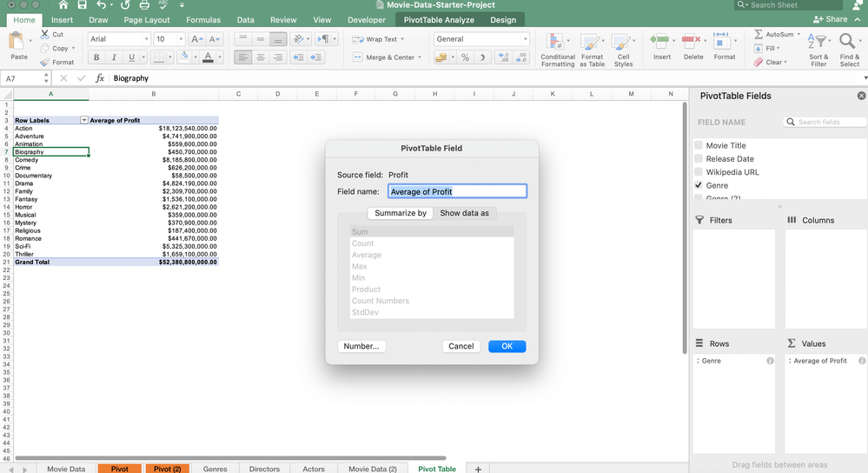Decrease indent level
Screen dimensions: 868x473
[298, 57]
